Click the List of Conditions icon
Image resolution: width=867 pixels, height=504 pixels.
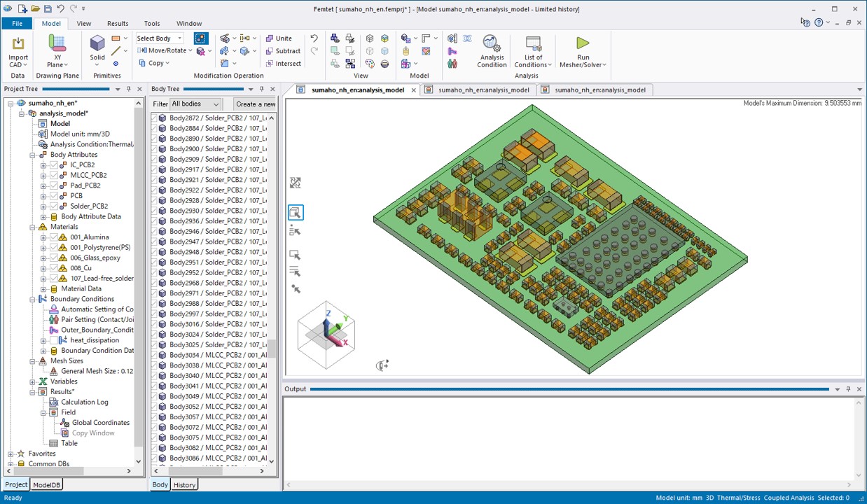533,44
